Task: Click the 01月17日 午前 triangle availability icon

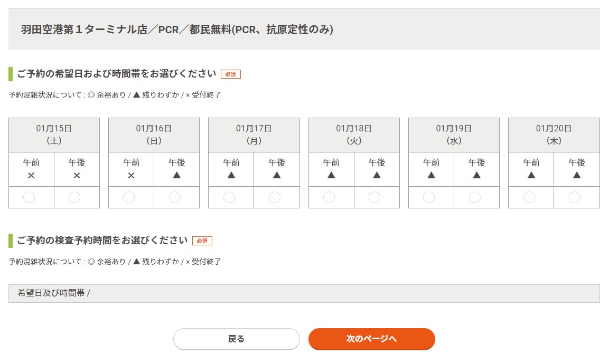Action: click(231, 175)
